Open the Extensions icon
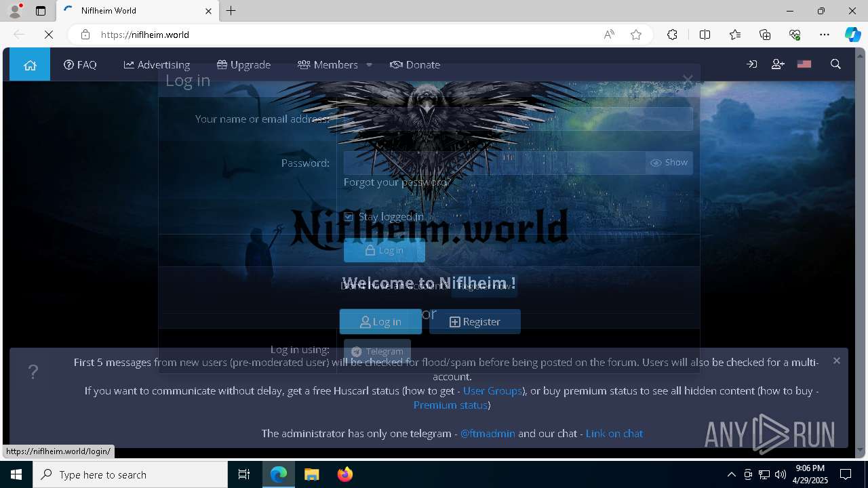 (672, 35)
